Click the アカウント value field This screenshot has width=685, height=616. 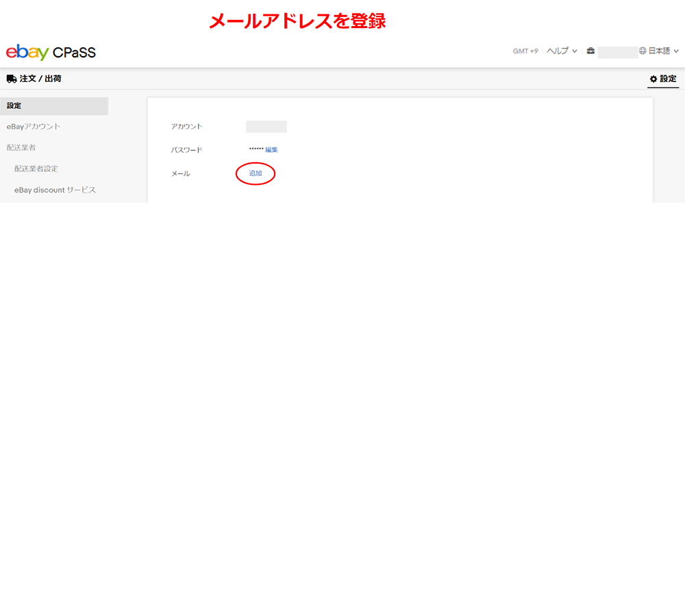click(266, 127)
